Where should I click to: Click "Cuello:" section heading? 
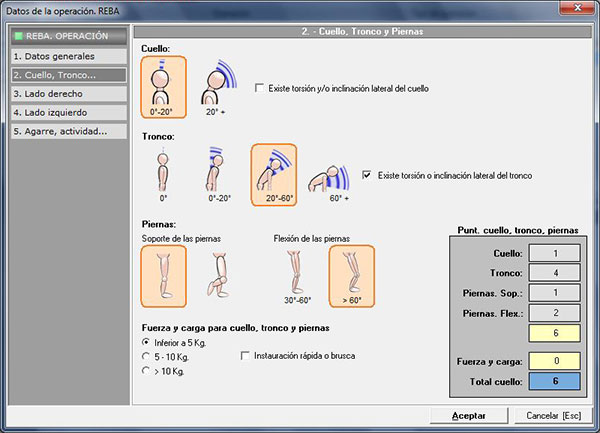(x=156, y=49)
